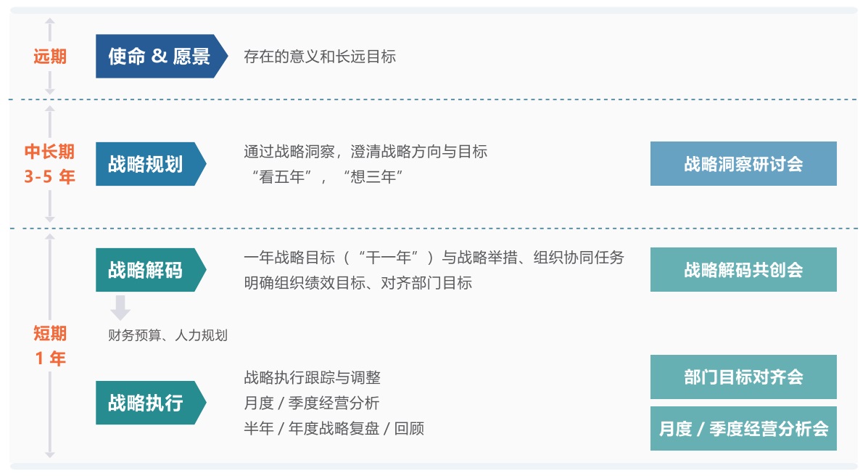The height and width of the screenshot is (476, 868).
Task: Click the 月度 / 季度经营分析会 box
Action: pos(743,428)
